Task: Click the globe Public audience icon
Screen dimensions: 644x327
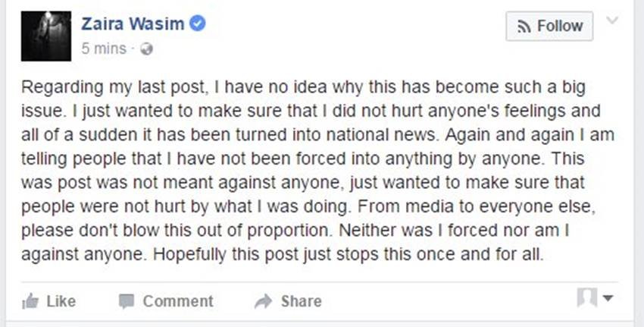Action: (x=147, y=49)
